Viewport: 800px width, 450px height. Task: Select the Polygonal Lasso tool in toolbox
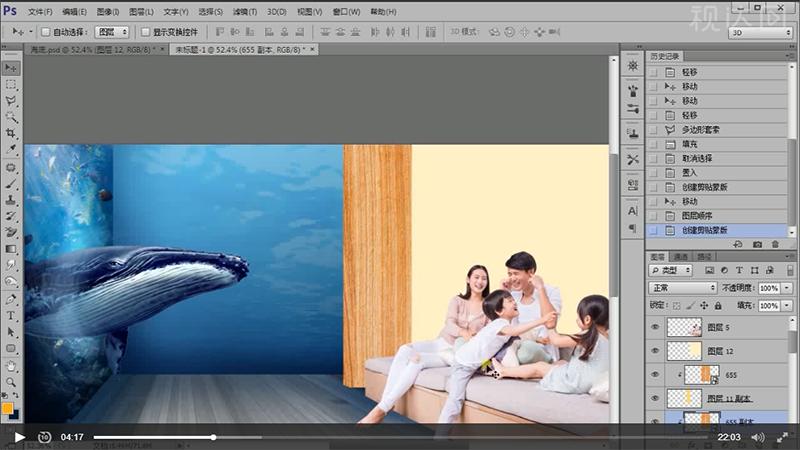(11, 101)
